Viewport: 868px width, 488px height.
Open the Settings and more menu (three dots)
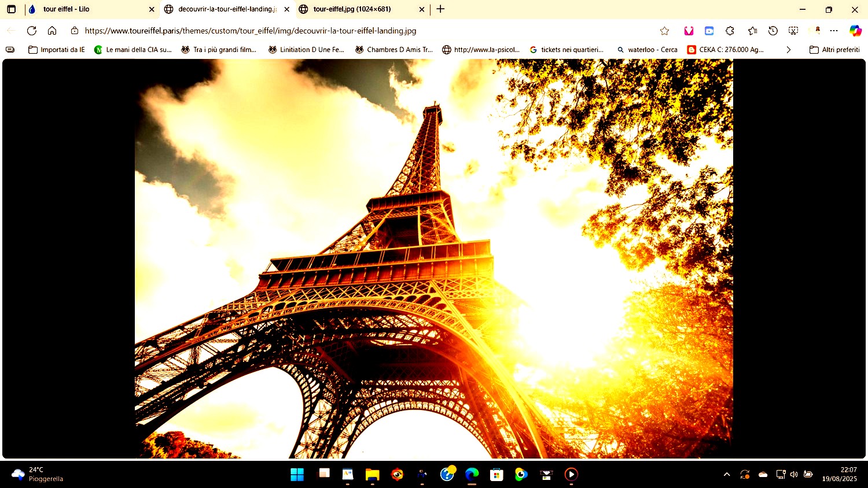(834, 31)
